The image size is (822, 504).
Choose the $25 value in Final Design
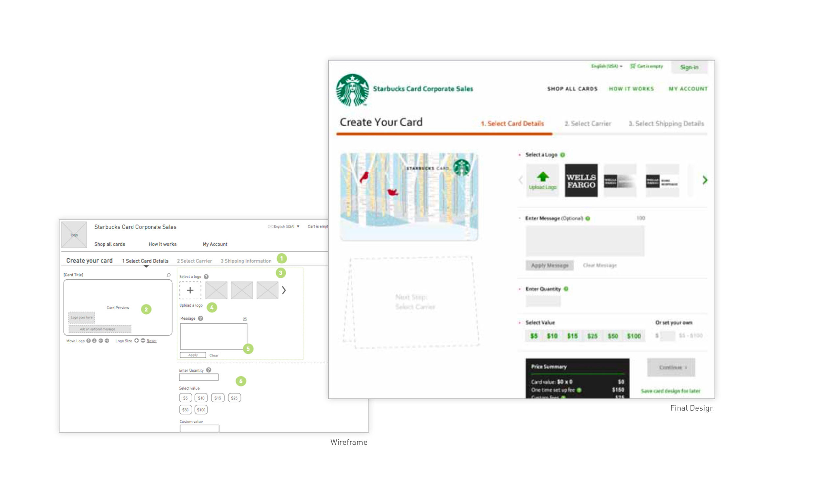click(592, 336)
